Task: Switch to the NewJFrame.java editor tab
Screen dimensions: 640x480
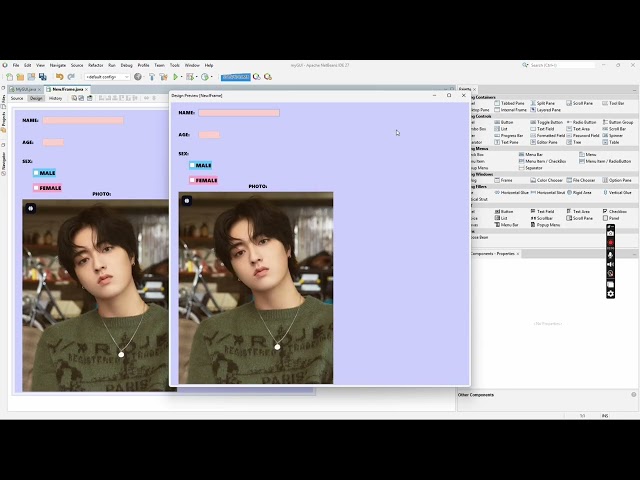Action: coord(67,89)
